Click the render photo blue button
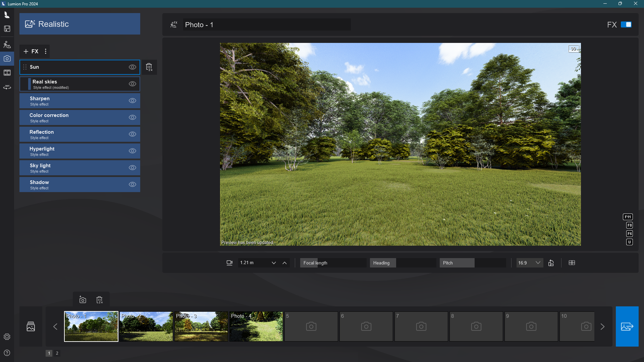This screenshot has height=362, width=644. pos(627,326)
